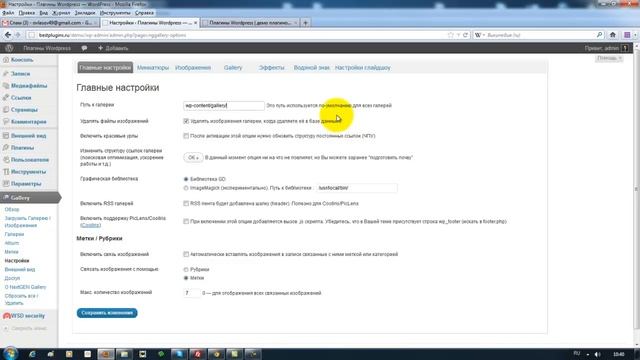Enable the Включить красивые урлы checkbox

pos(186,136)
